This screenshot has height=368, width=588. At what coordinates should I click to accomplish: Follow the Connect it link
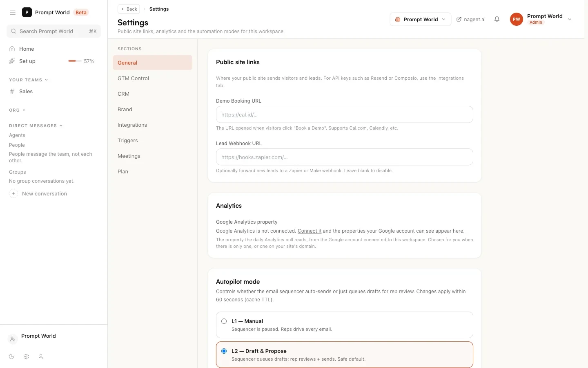pyautogui.click(x=310, y=231)
